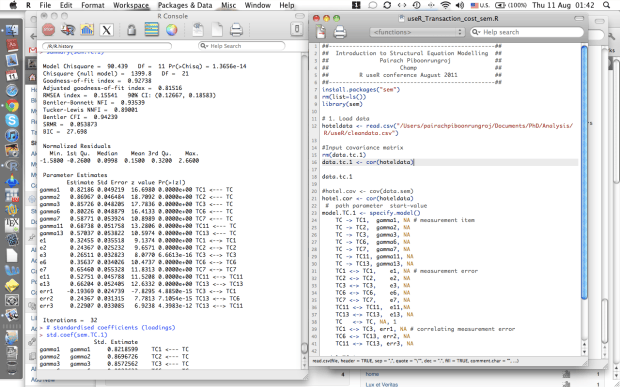Open the TeX application from the Dock
The width and height of the screenshot is (620, 387).
click(x=12, y=225)
